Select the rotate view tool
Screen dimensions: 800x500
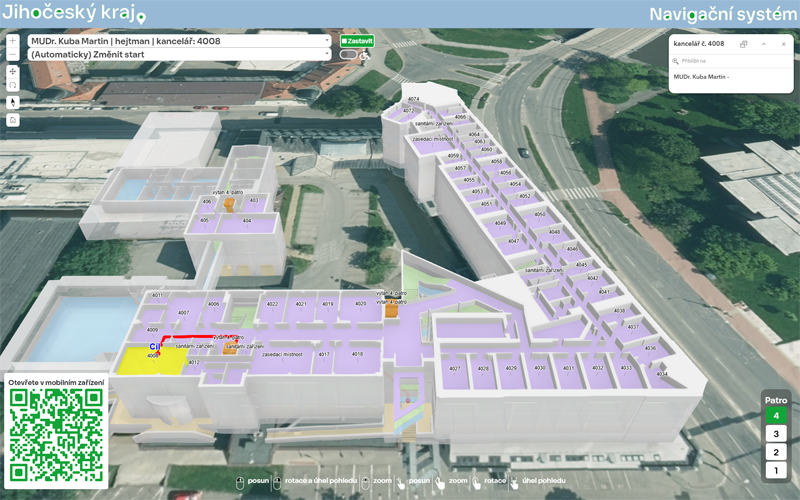pos(12,85)
